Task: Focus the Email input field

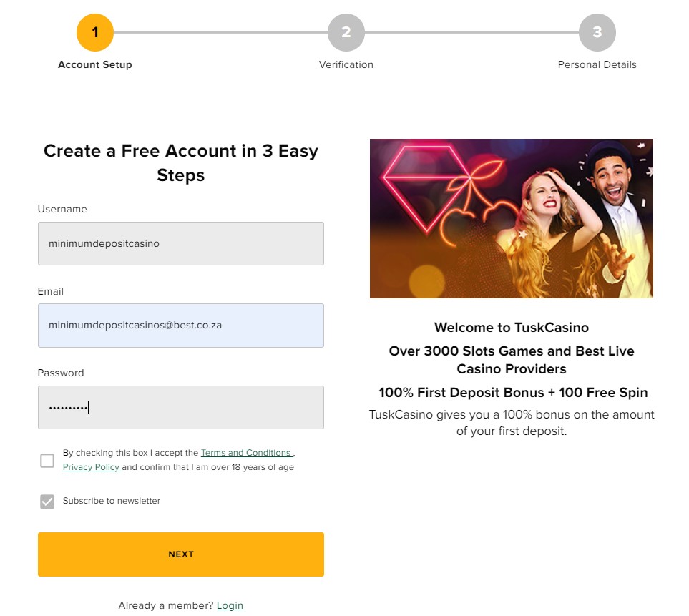Action: [x=181, y=326]
